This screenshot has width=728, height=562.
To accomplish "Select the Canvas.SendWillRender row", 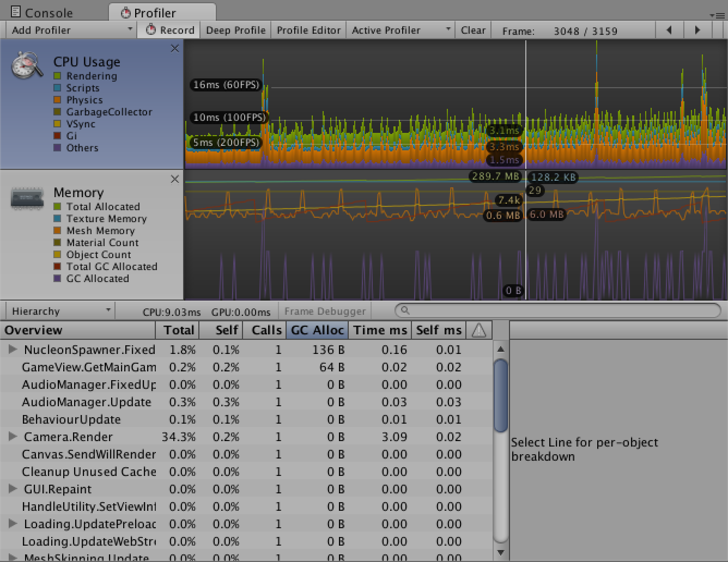I will [x=246, y=454].
